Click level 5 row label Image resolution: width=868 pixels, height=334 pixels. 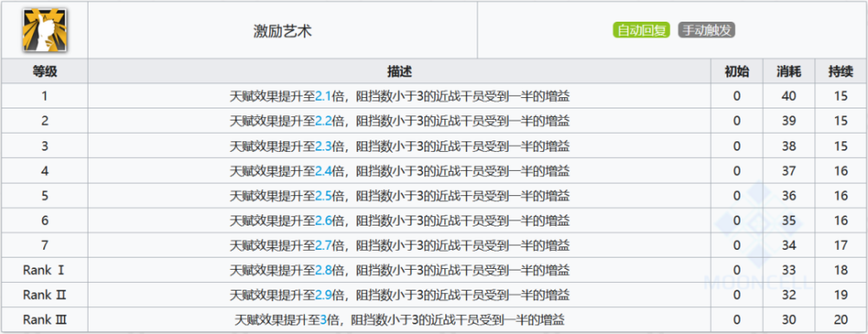[44, 196]
